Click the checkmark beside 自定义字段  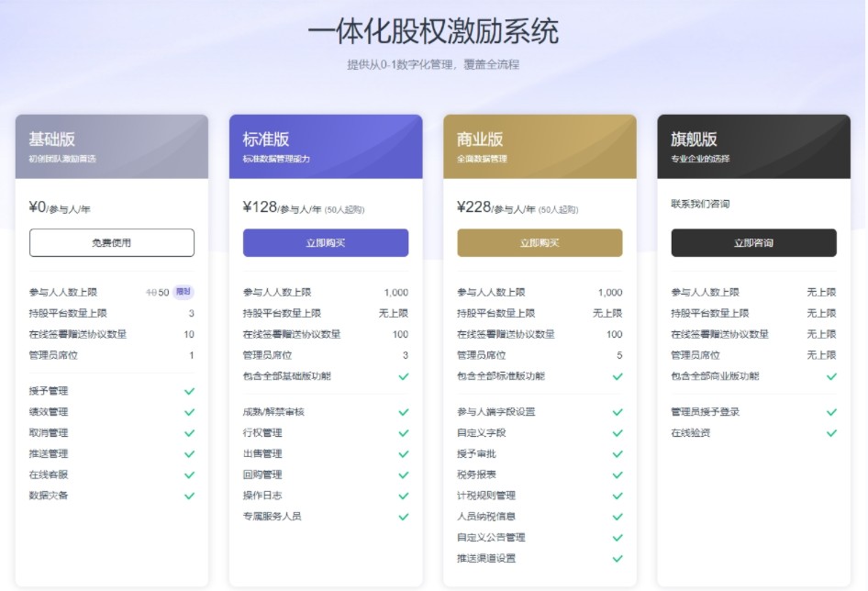click(618, 433)
